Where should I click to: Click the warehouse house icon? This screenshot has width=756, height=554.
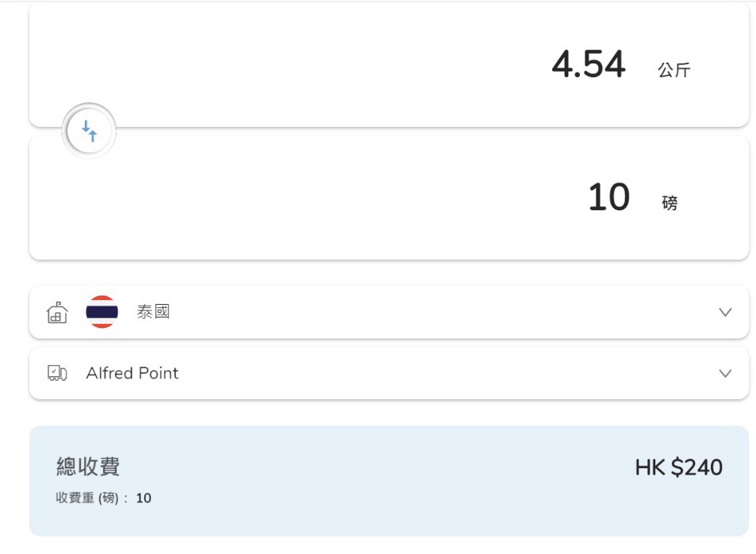coord(57,312)
